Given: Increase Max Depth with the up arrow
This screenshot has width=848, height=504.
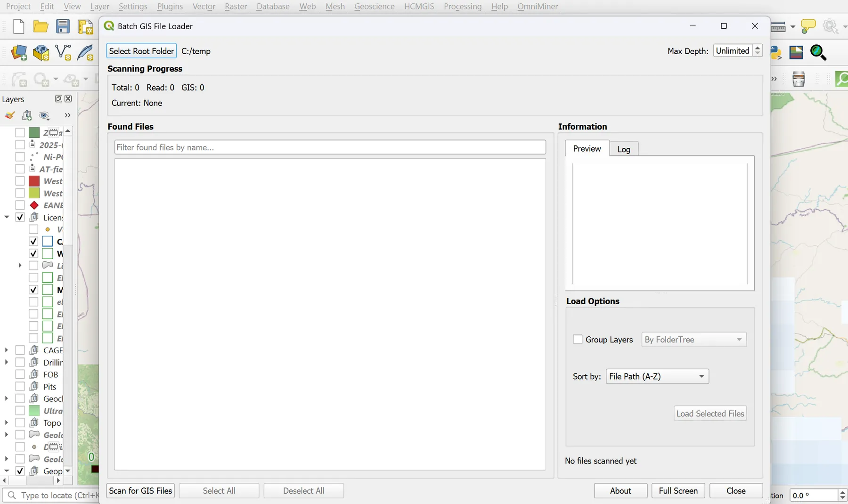Looking at the screenshot, I should [x=758, y=48].
